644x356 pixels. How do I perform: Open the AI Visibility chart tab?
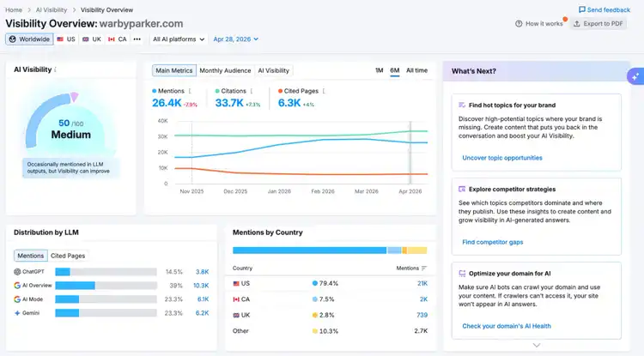tap(274, 70)
